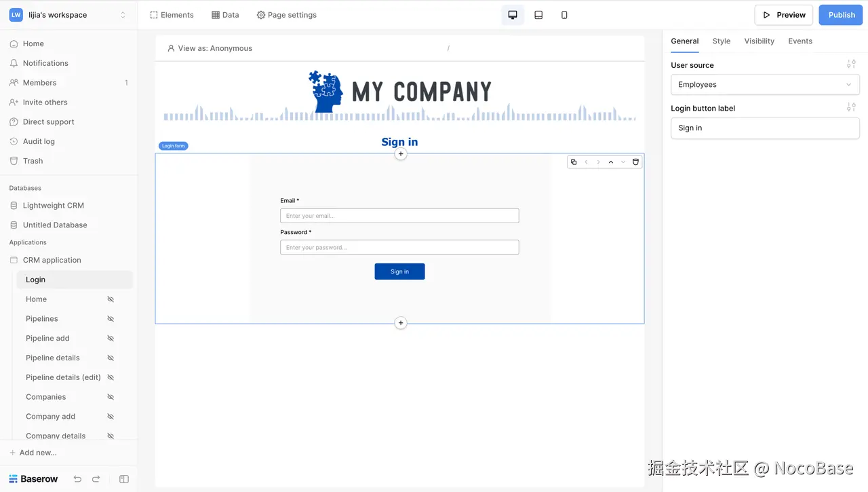Switch to tablet device preview
This screenshot has height=492, width=868.
point(538,15)
